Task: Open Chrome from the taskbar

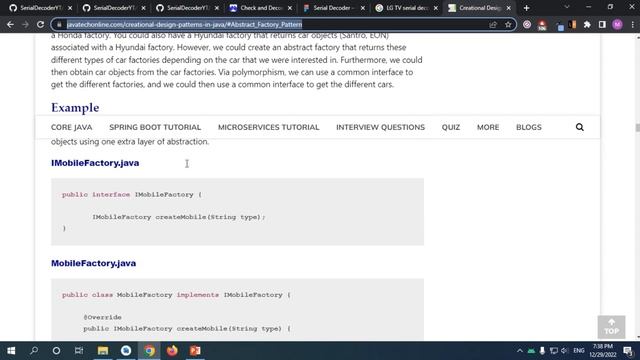Action: click(x=149, y=351)
